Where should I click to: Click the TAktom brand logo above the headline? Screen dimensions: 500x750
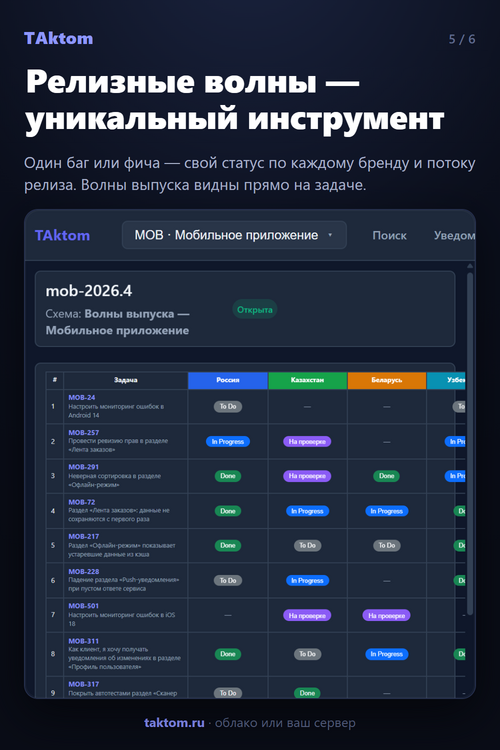tap(58, 38)
